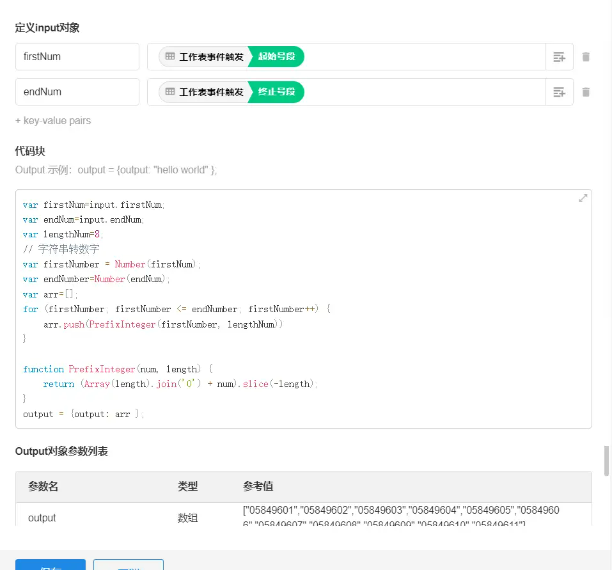Focus the firstNum key name input
This screenshot has width=612, height=570.
coord(77,57)
